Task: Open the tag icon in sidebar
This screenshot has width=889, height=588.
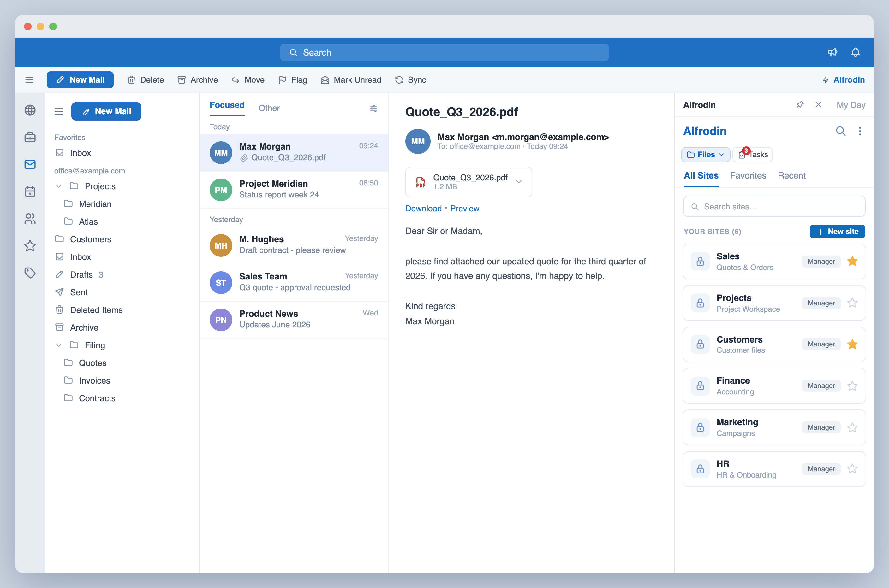Action: [x=30, y=273]
